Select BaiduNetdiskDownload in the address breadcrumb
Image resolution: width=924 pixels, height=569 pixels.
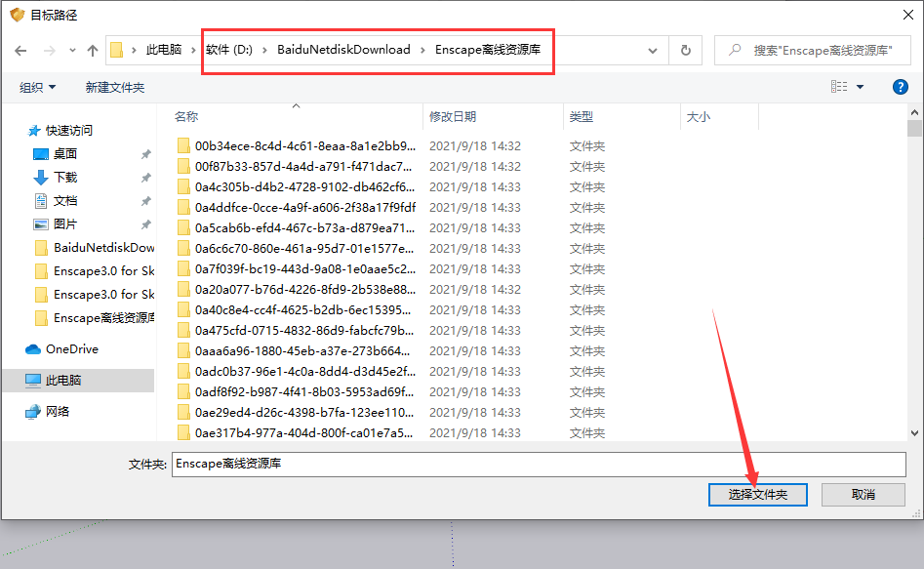coord(343,50)
